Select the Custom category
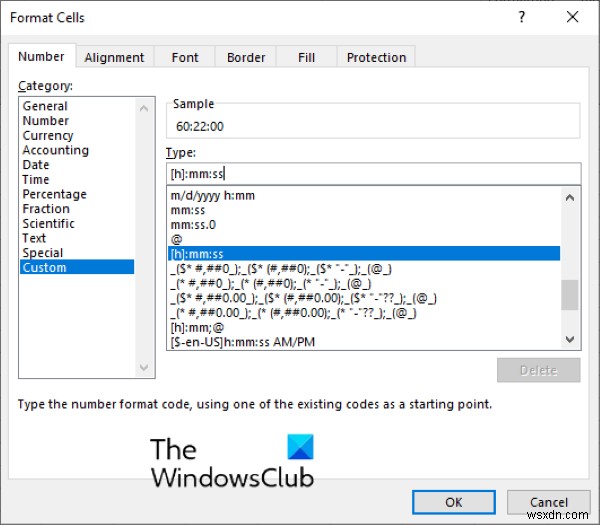This screenshot has height=525, width=600. point(77,267)
